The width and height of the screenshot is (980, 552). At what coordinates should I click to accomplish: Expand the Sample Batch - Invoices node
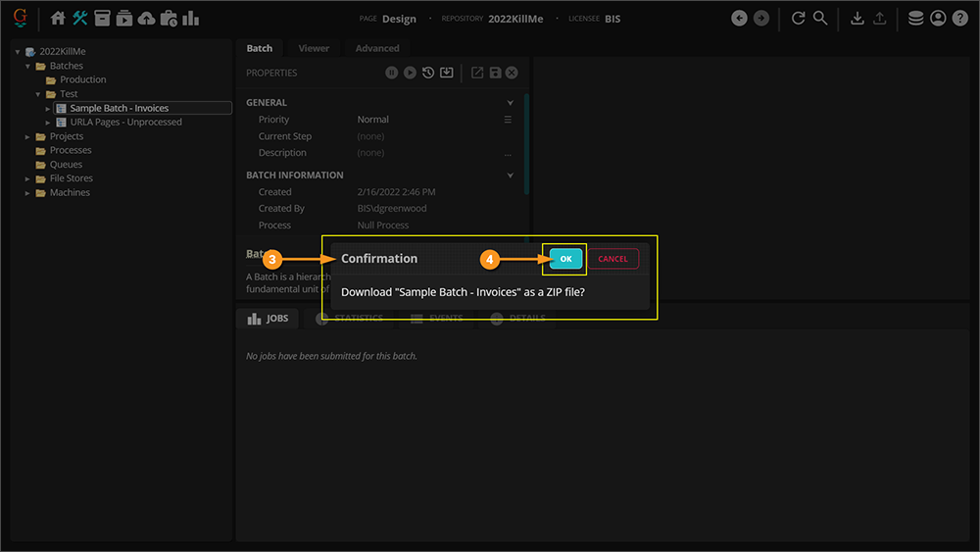click(47, 109)
